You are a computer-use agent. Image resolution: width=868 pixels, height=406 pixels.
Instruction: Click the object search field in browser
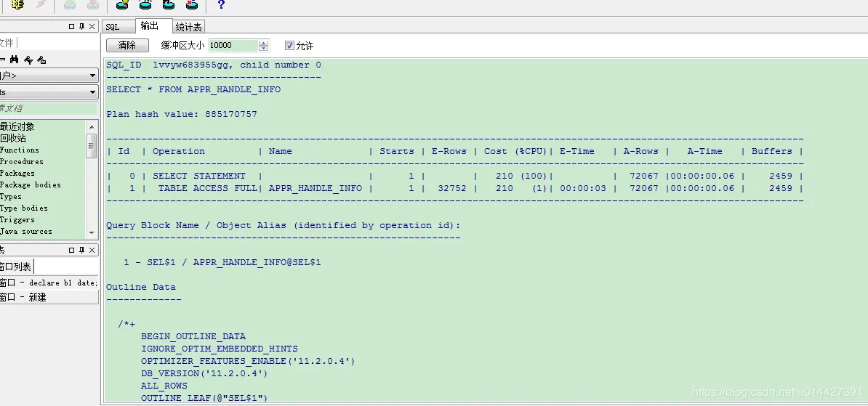pos(49,108)
